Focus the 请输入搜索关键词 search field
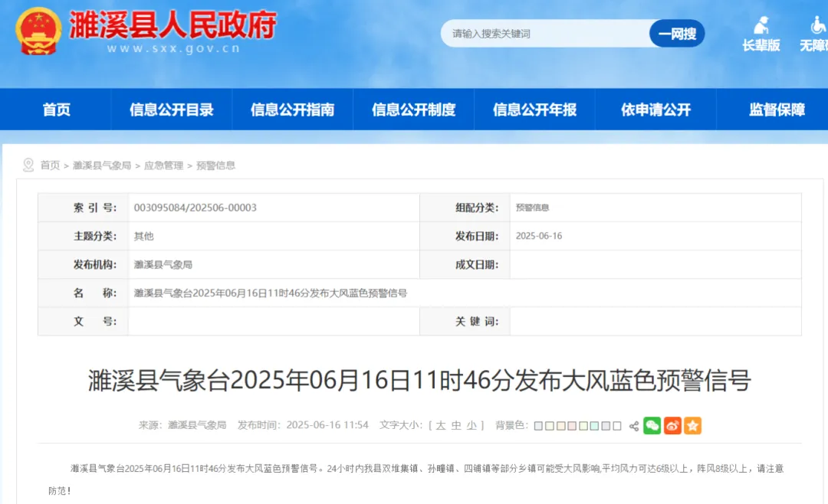The image size is (828, 504). [x=545, y=34]
